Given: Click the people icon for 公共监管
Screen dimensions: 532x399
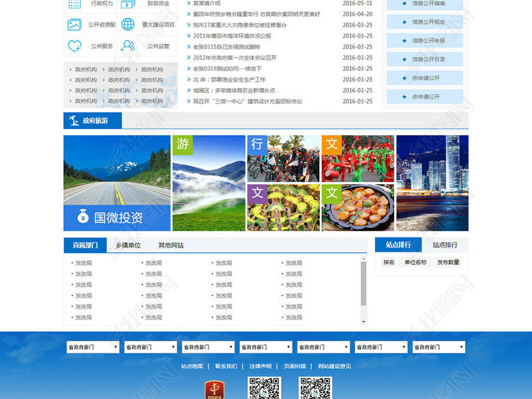Looking at the screenshot, I should 128,46.
